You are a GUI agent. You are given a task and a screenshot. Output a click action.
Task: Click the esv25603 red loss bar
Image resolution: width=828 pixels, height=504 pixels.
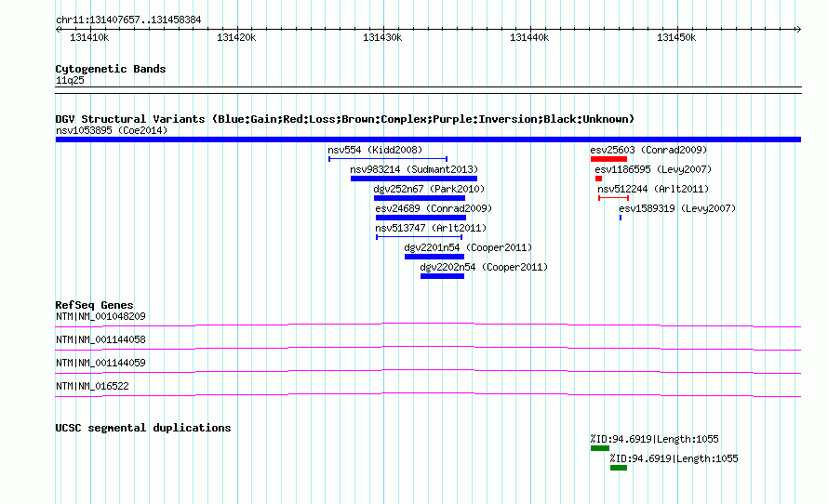click(608, 159)
